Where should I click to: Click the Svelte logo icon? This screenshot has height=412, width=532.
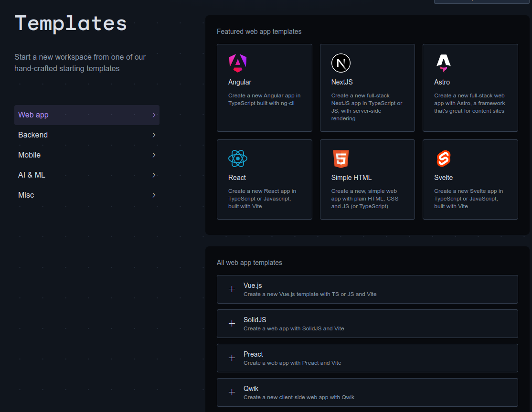point(443,158)
